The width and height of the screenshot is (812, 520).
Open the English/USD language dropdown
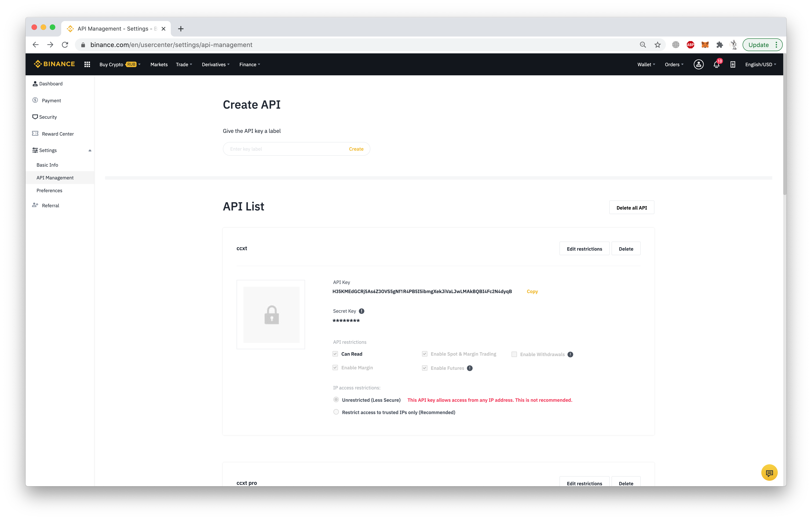coord(761,65)
